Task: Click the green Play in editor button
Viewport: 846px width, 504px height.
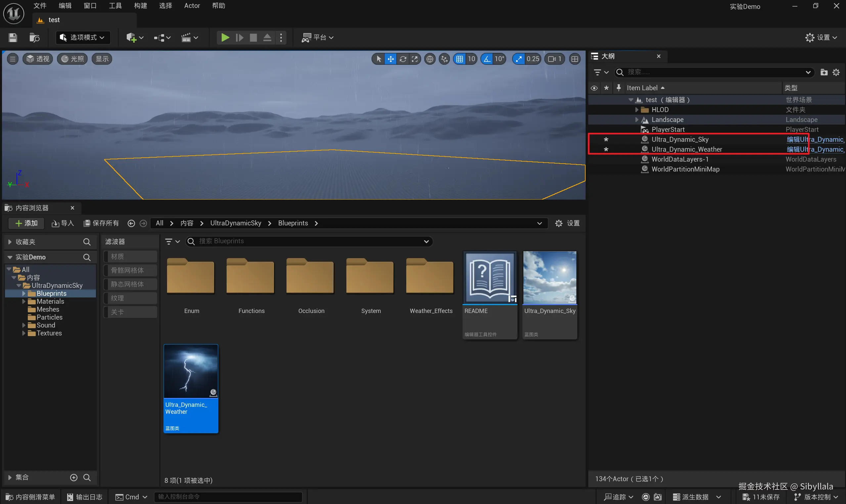Action: tap(225, 37)
